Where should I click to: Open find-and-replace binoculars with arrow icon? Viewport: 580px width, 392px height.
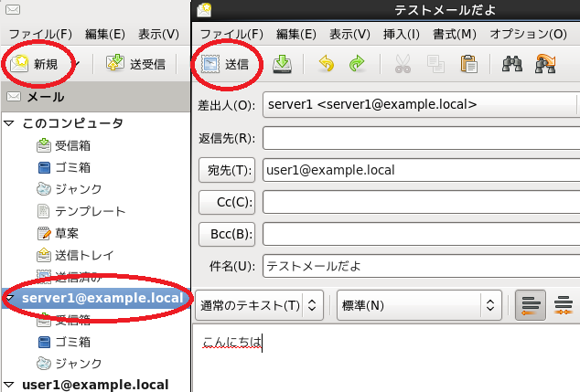tap(545, 64)
